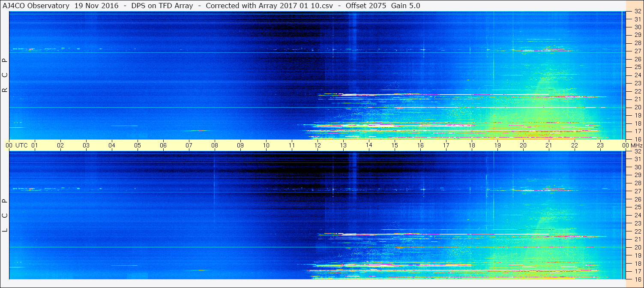The image size is (644, 288).
Task: Click the 23 MHz label on the LCP scale
Action: tap(638, 223)
